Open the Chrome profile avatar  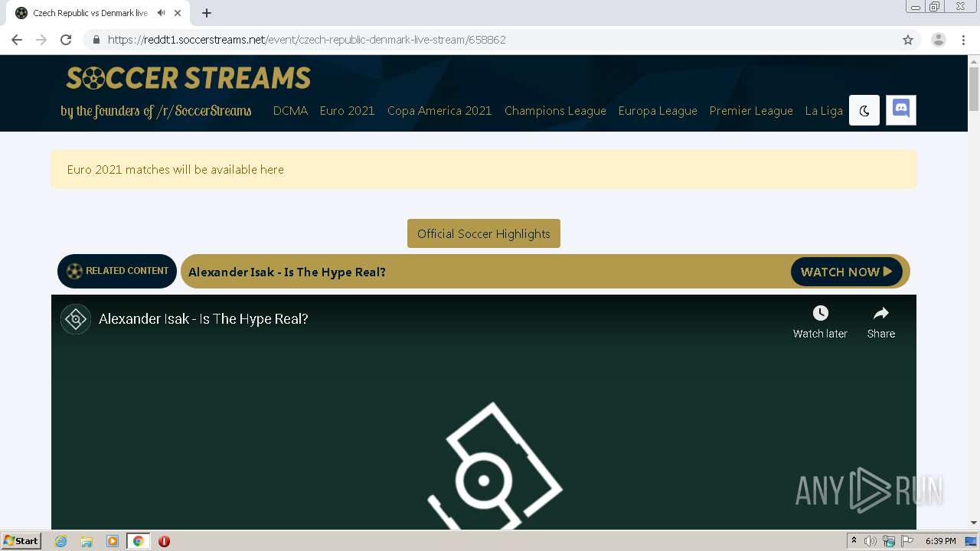(x=939, y=40)
